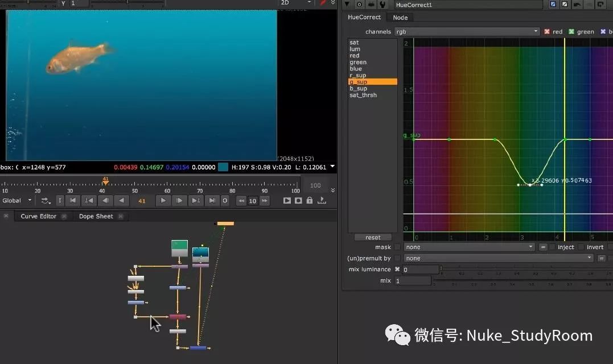This screenshot has height=364, width=613.
Task: Select the sat curve
Action: (x=354, y=43)
